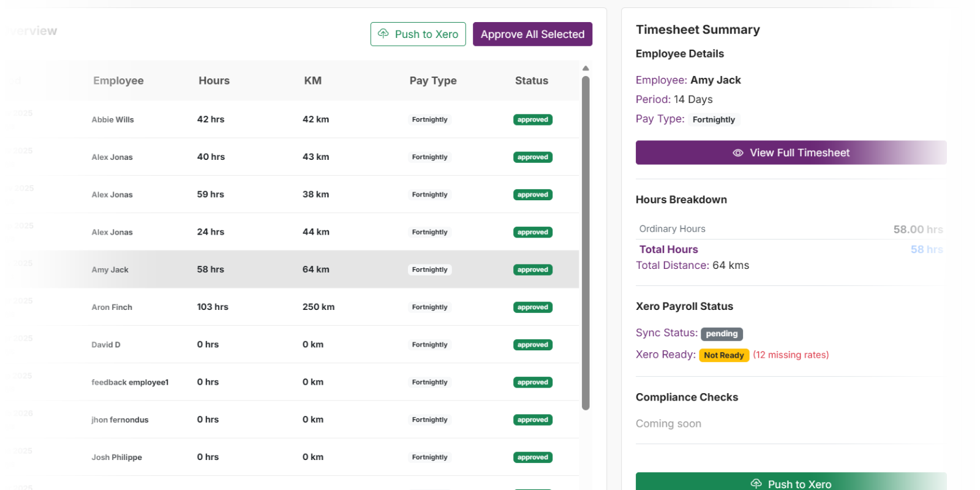This screenshot has height=490, width=980.
Task: Click the 43 km distance cell
Action: 315,157
